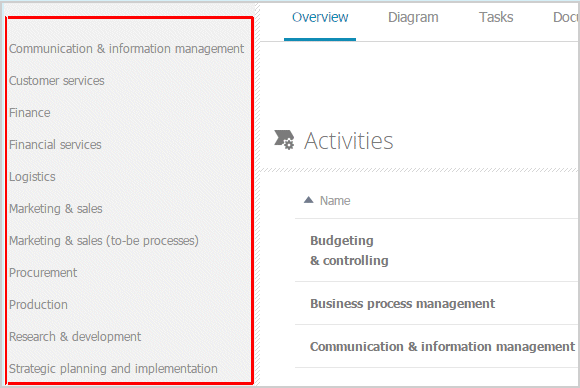Select Logistics in the sidebar
This screenshot has width=580, height=388.
pos(32,177)
